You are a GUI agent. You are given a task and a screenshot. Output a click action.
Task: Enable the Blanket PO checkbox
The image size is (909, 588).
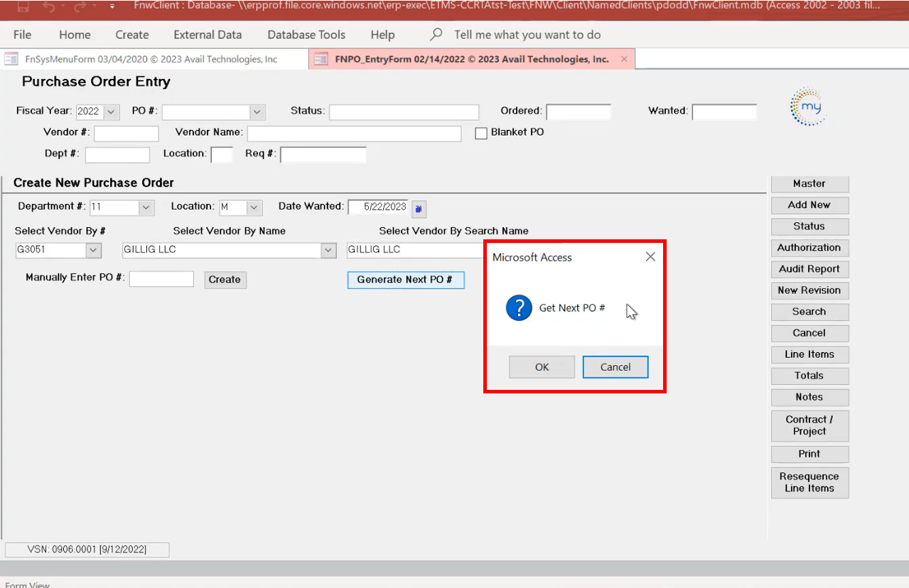point(481,133)
